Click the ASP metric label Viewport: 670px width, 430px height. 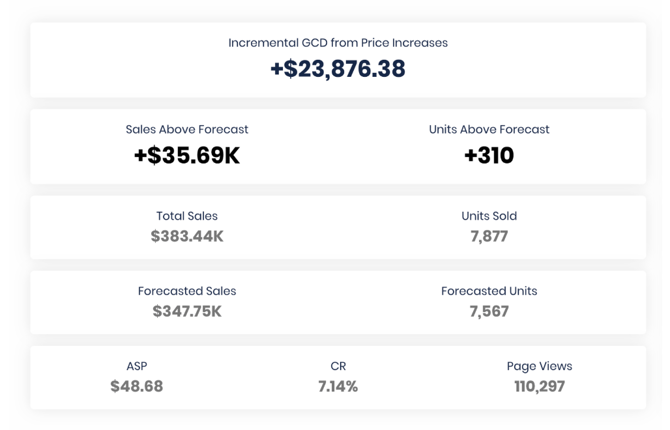click(x=137, y=366)
